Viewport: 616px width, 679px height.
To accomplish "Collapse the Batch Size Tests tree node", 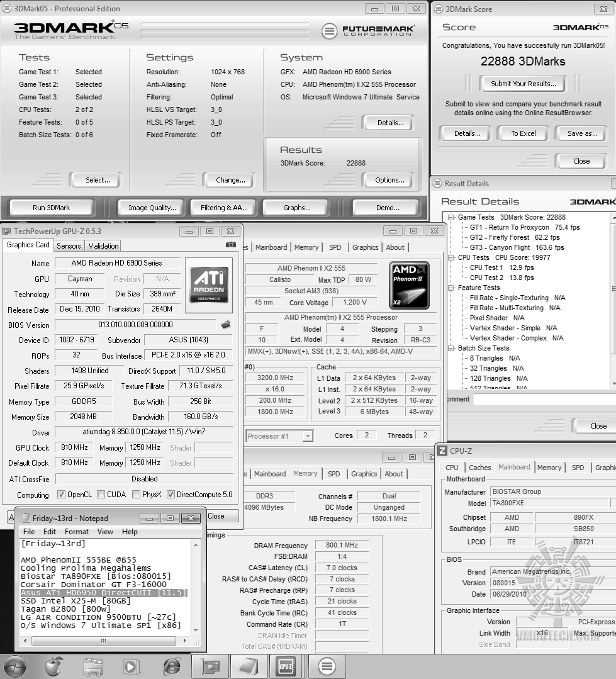I will 451,348.
